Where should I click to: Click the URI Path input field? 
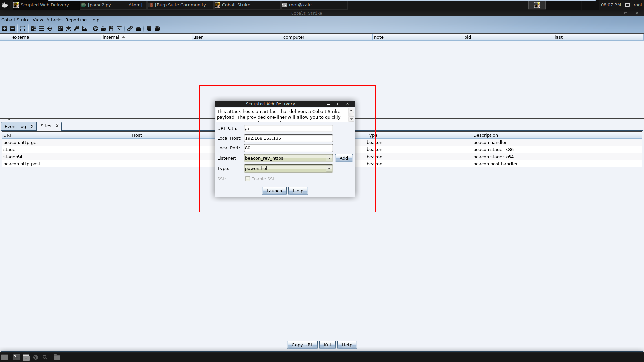(x=288, y=129)
